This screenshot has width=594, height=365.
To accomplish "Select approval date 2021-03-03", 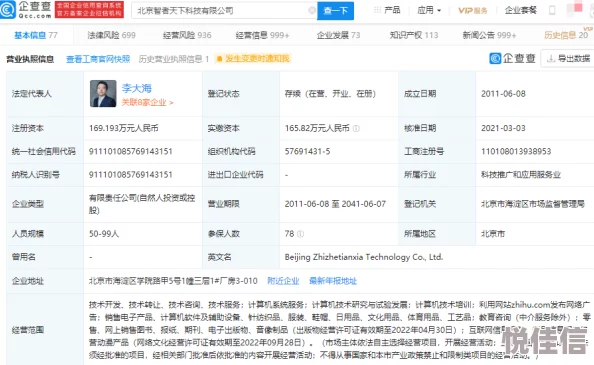I will (x=503, y=128).
